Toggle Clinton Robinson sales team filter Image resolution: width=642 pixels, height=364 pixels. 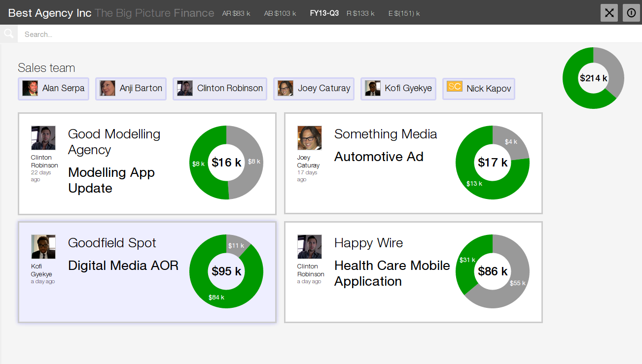click(x=219, y=89)
